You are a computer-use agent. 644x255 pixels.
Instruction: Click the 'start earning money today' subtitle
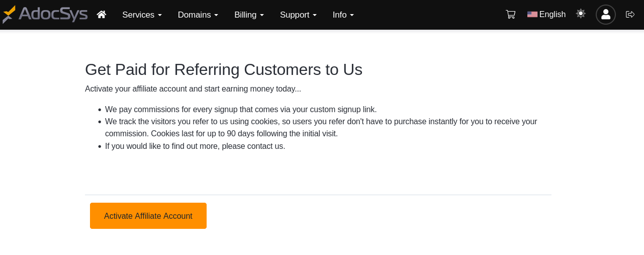(x=193, y=89)
